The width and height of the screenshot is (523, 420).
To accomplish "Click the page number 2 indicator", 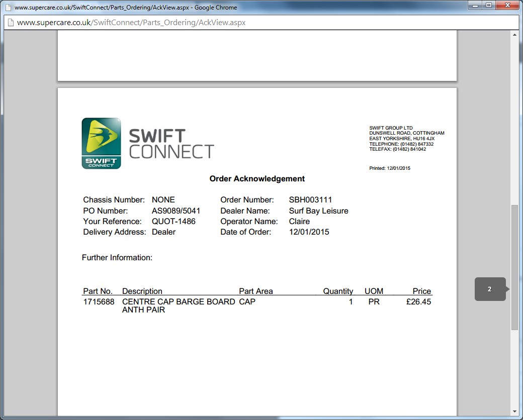I will (490, 289).
